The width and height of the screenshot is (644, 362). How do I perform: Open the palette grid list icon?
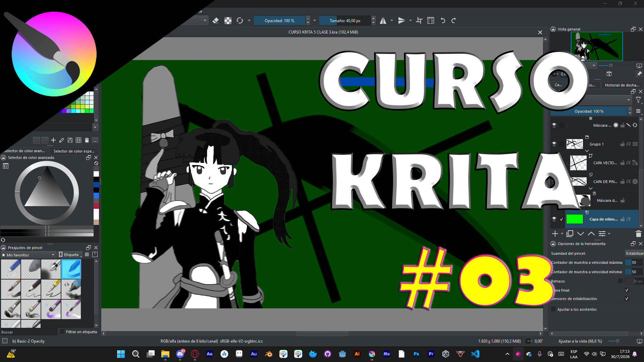(x=78, y=140)
